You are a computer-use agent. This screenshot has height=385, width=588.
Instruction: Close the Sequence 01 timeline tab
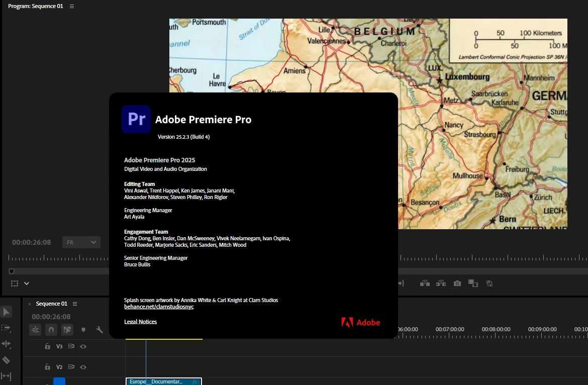pyautogui.click(x=30, y=304)
